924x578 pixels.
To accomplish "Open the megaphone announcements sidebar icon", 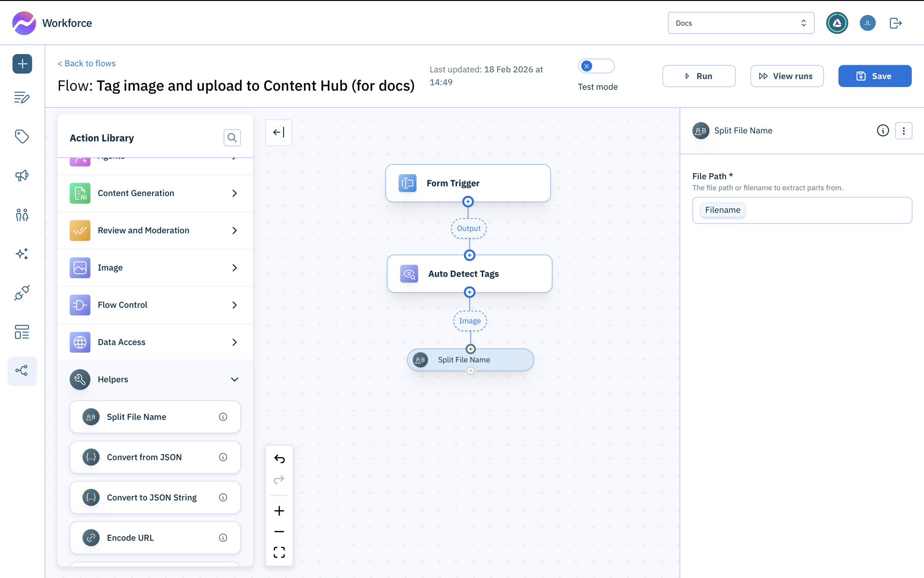I will (x=22, y=175).
